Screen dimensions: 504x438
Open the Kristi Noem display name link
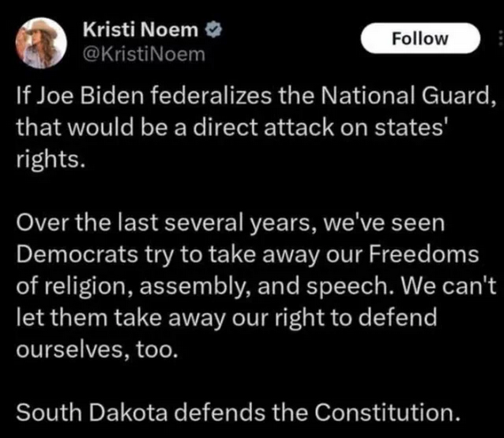141,30
